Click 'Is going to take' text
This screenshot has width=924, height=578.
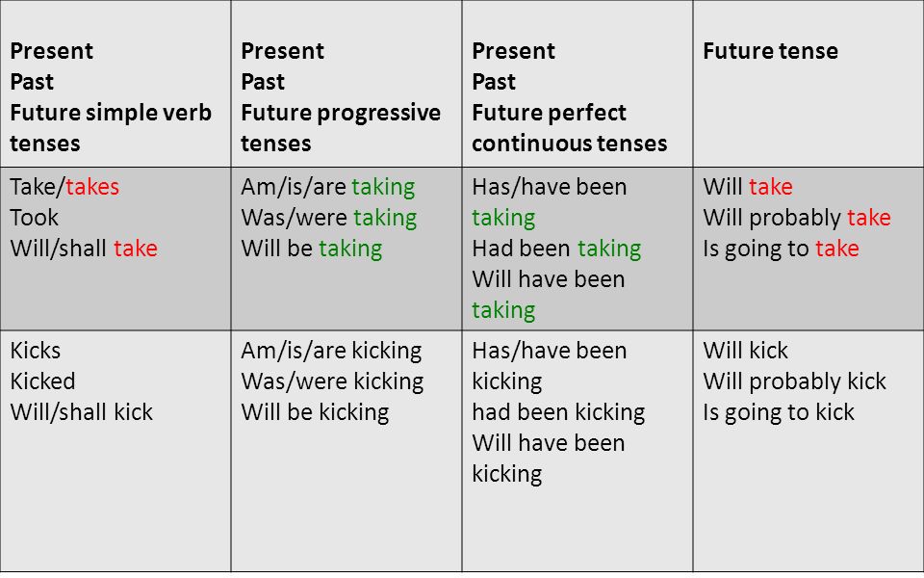point(781,249)
